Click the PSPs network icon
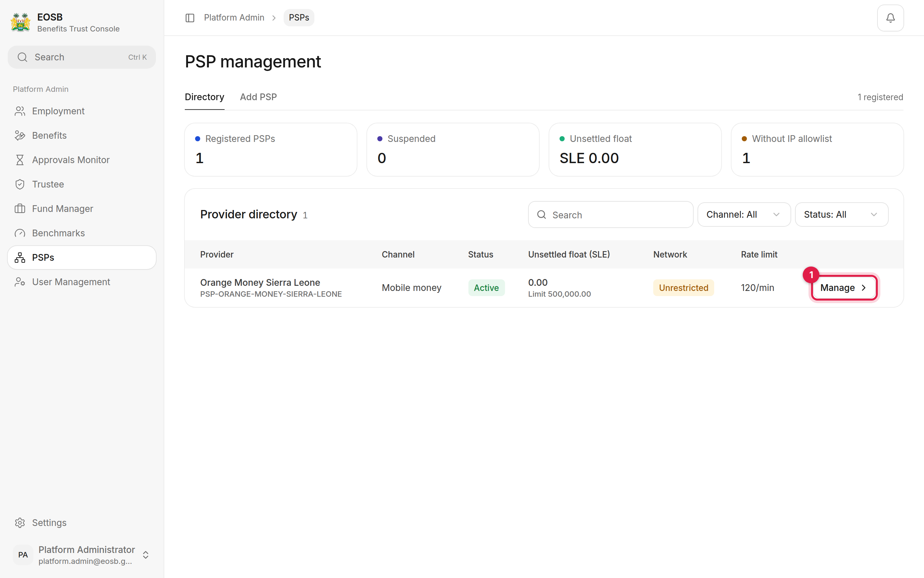 pyautogui.click(x=20, y=258)
